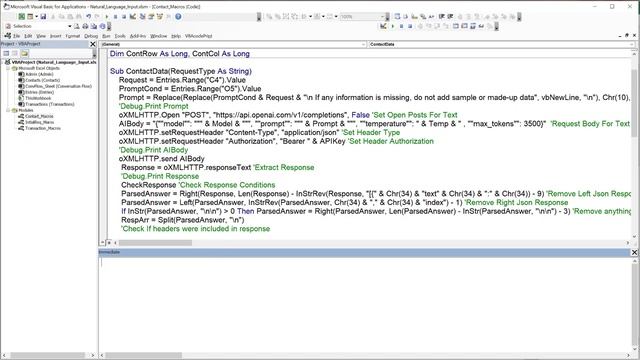Click the Run Sub play icon in Standard toolbar
Screen dimensions: 640x360
(x=107, y=17)
